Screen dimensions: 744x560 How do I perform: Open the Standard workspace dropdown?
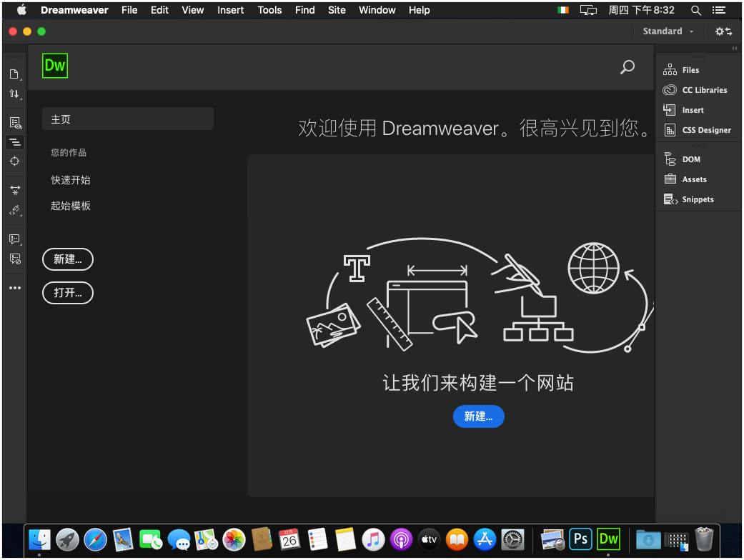(668, 31)
